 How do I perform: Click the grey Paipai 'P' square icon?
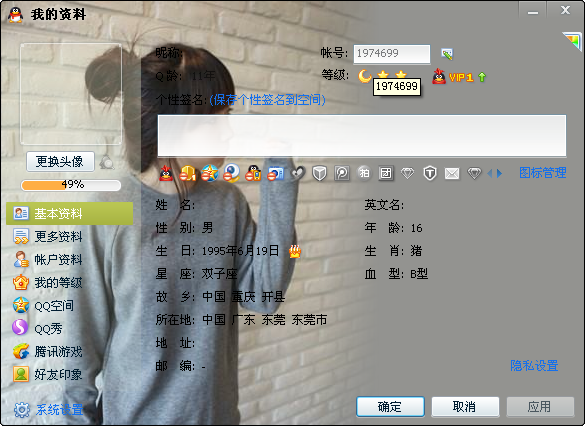341,173
